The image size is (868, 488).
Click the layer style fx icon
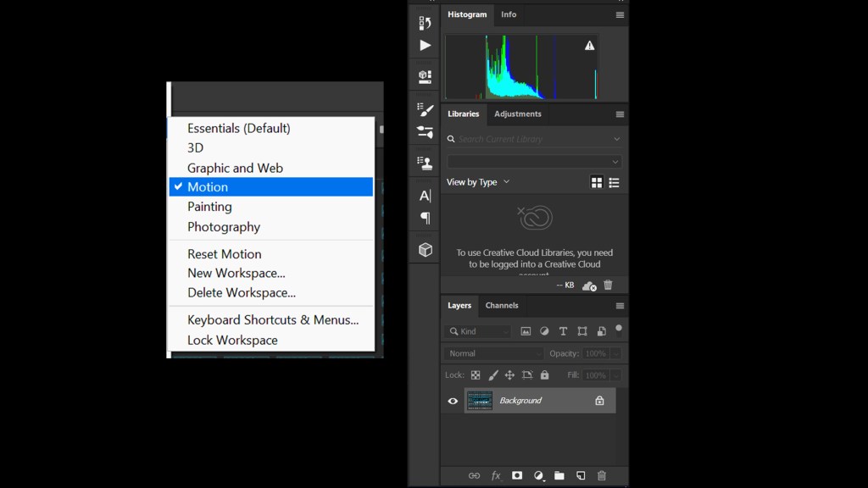click(x=496, y=476)
